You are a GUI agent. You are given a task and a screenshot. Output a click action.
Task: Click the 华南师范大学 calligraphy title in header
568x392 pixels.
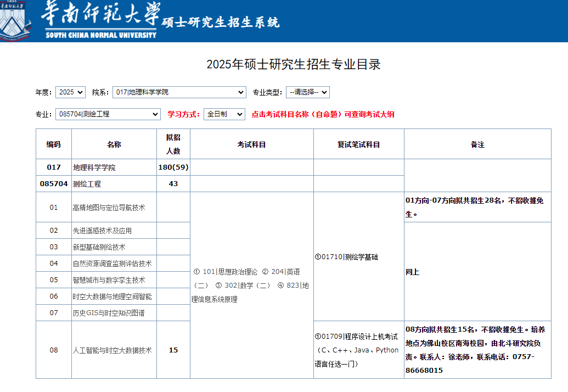(x=101, y=14)
